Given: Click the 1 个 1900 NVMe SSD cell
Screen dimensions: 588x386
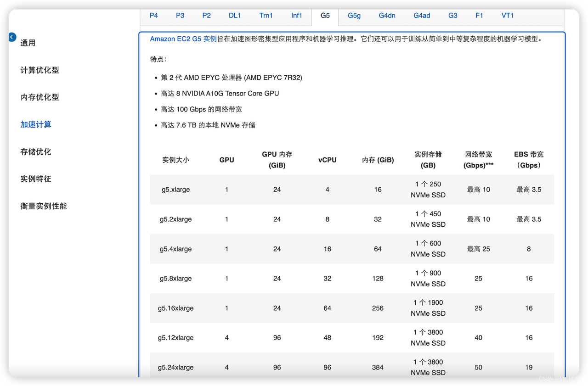Looking at the screenshot, I should point(428,308).
